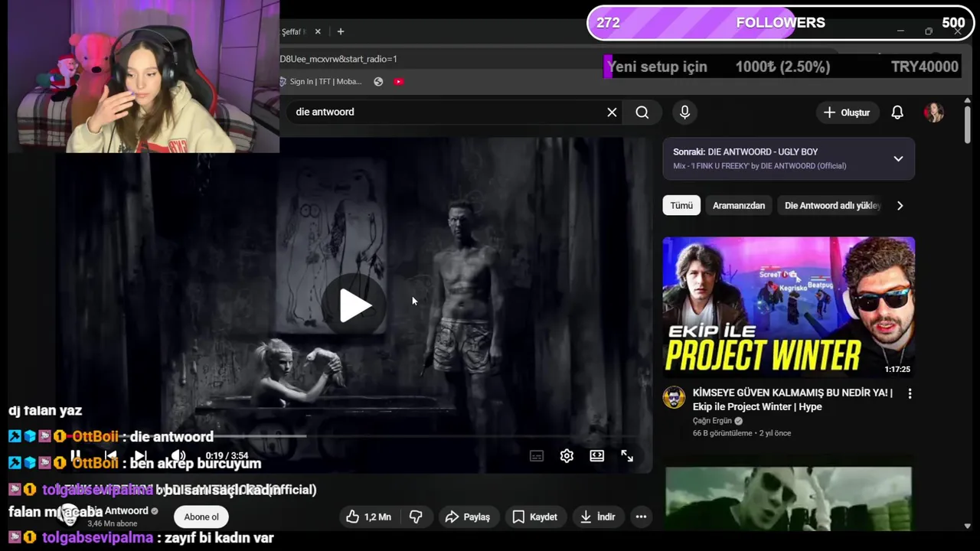Save the video with Kaydet
The height and width of the screenshot is (551, 980).
[534, 517]
